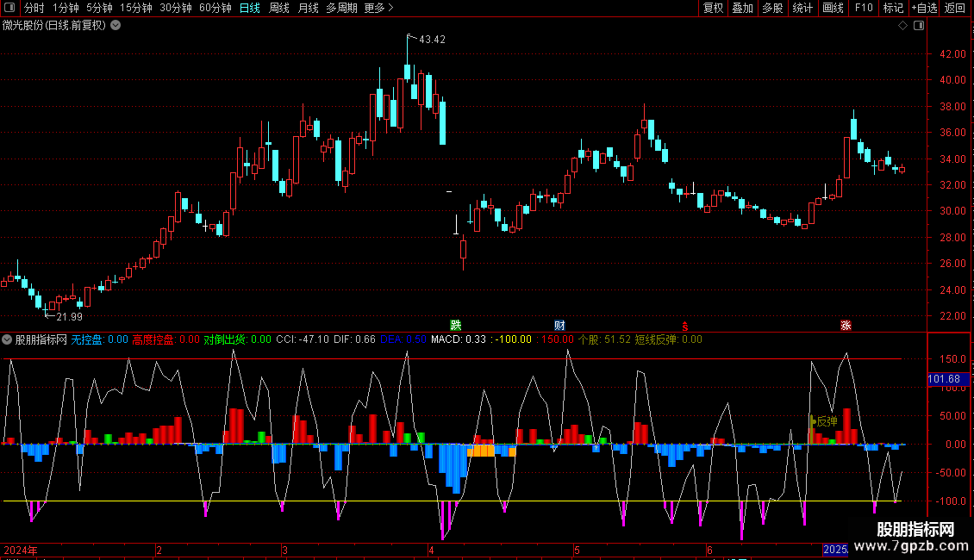
Task: Click the diamond icon at chart top-right
Action: (x=902, y=25)
